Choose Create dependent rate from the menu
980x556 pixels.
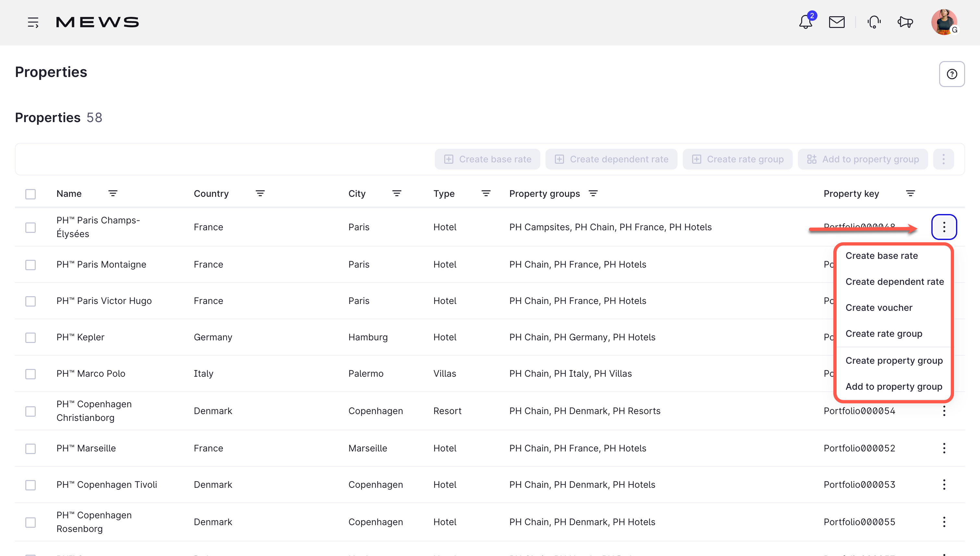pos(893,282)
